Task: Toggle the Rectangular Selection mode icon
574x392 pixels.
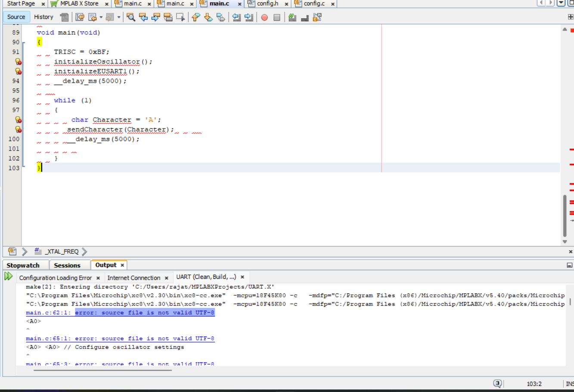Action: coord(180,17)
